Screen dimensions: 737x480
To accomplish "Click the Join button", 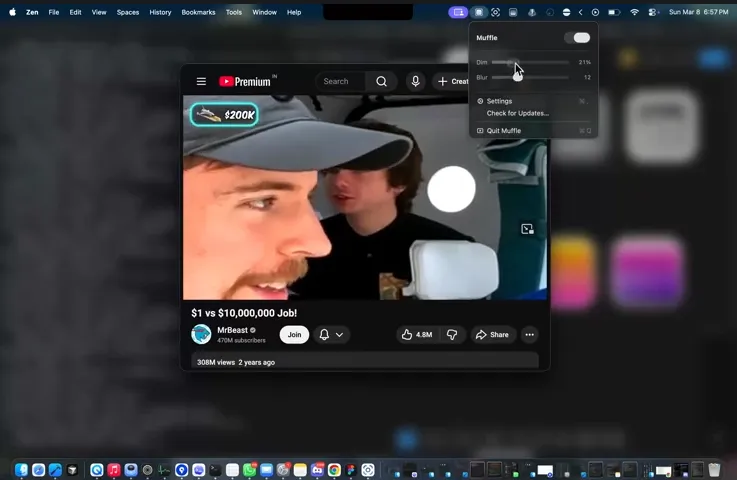I will pyautogui.click(x=294, y=335).
